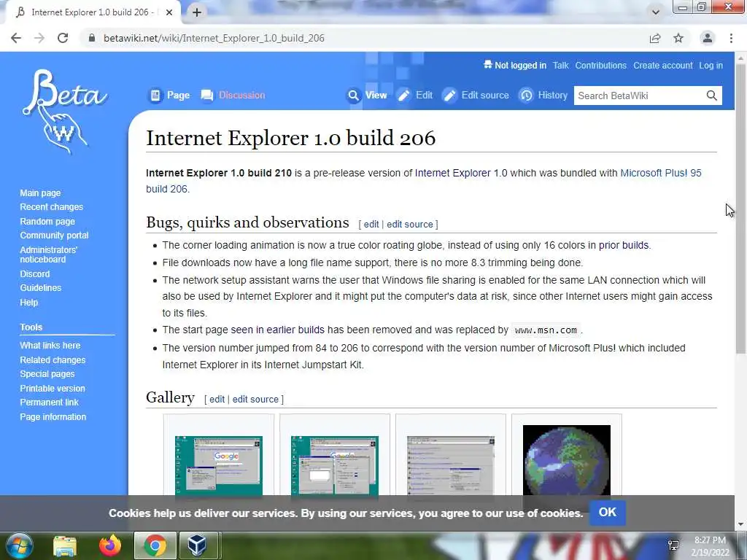The image size is (747, 560).
Task: Open Help sidebar link
Action: (x=28, y=303)
